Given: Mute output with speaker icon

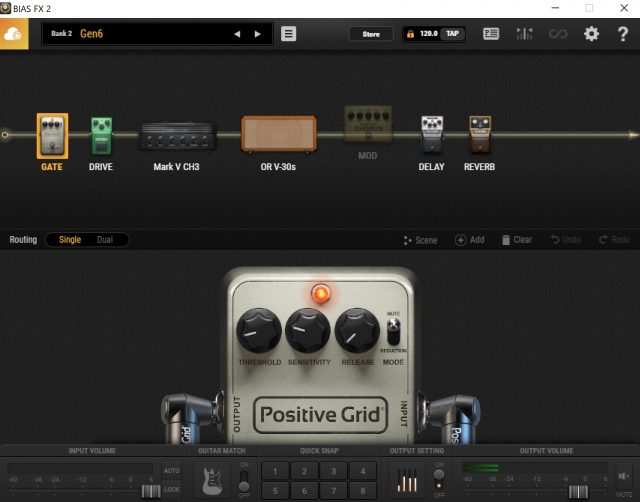Looking at the screenshot, I should pyautogui.click(x=623, y=476).
